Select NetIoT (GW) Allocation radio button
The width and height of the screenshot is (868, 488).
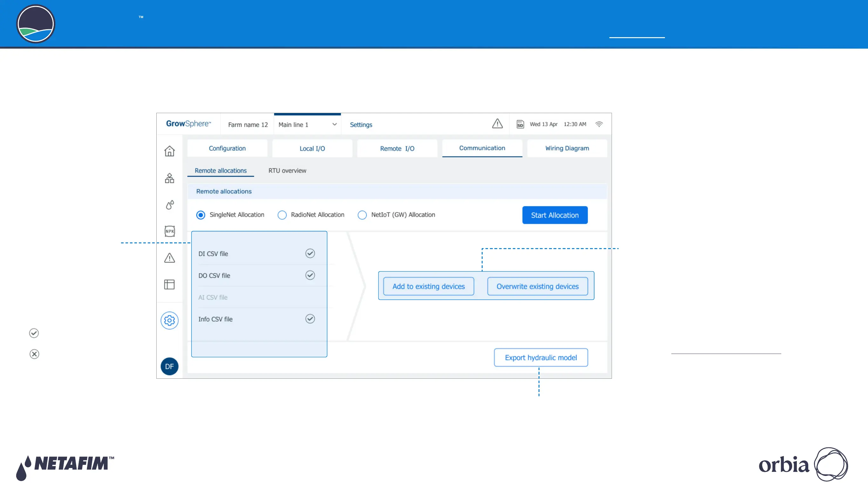coord(362,215)
